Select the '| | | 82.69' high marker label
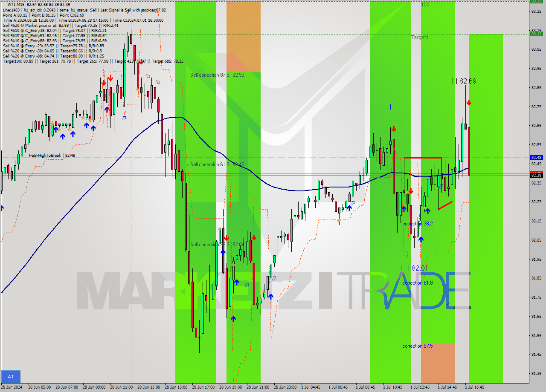 pyautogui.click(x=462, y=81)
